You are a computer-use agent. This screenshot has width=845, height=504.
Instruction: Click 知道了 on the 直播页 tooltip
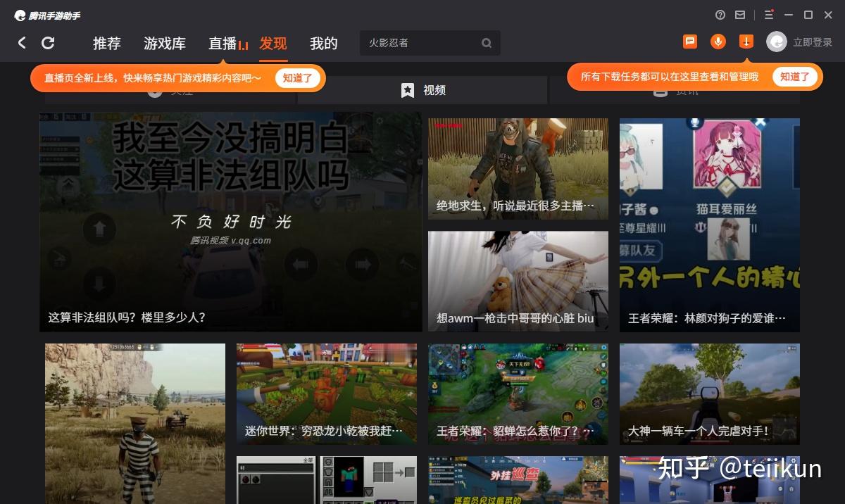pyautogui.click(x=298, y=77)
